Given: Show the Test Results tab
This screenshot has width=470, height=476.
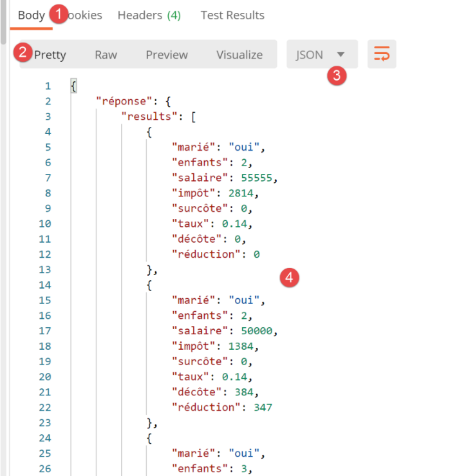Looking at the screenshot, I should click(x=232, y=15).
